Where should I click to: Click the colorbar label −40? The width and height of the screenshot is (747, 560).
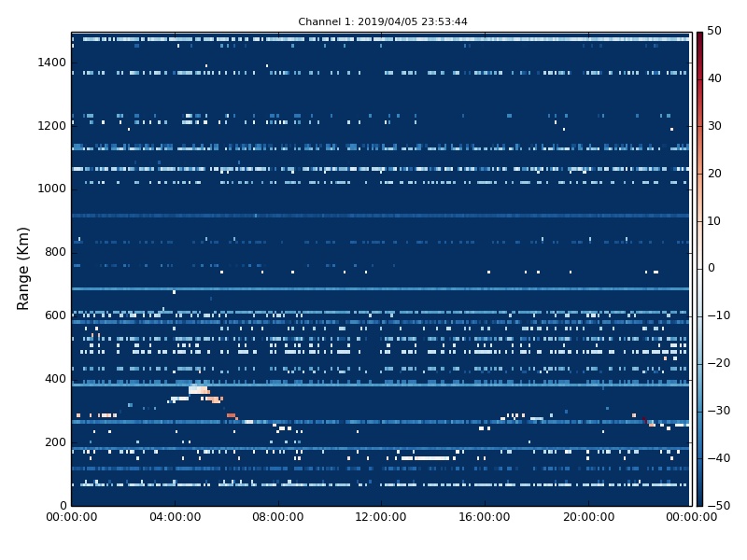pos(719,458)
